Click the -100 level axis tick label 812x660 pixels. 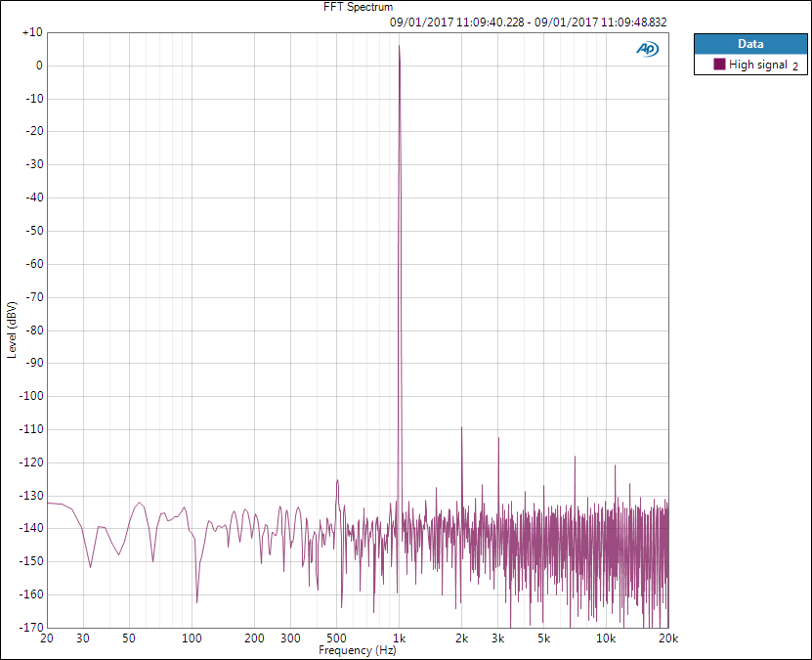(x=31, y=396)
